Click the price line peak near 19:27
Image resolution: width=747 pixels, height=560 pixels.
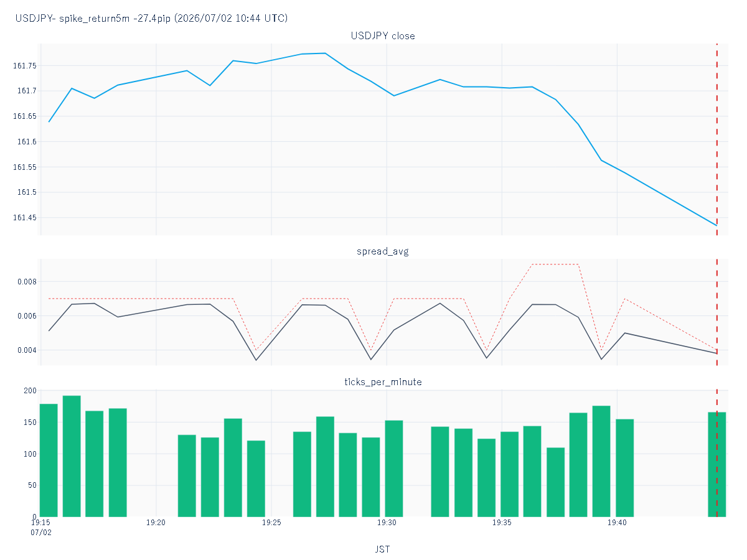click(x=325, y=54)
